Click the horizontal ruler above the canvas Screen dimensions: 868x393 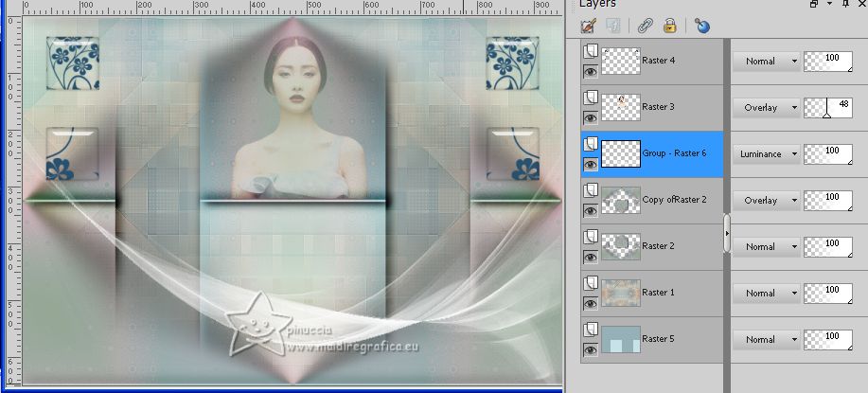coord(292,8)
